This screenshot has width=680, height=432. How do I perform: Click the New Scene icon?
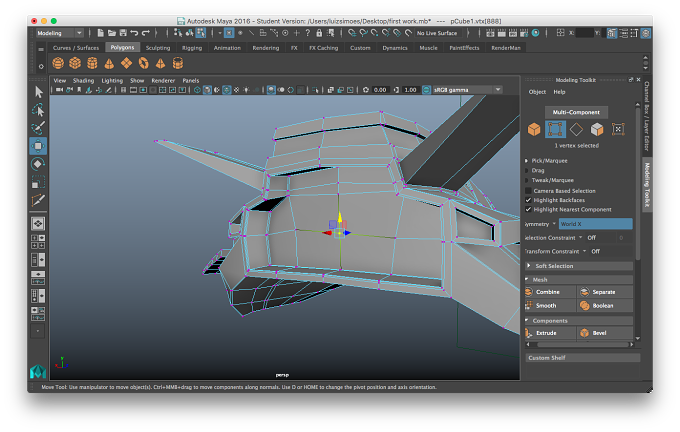coord(100,33)
